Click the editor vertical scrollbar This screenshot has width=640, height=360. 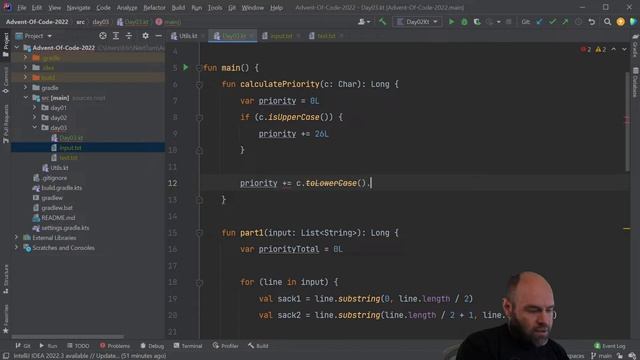627,122
